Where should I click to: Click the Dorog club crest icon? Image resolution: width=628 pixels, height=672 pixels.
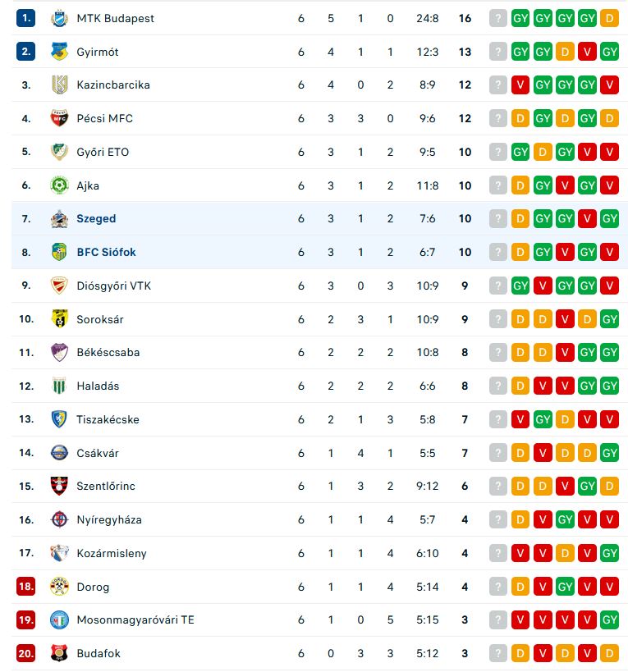[x=59, y=587]
